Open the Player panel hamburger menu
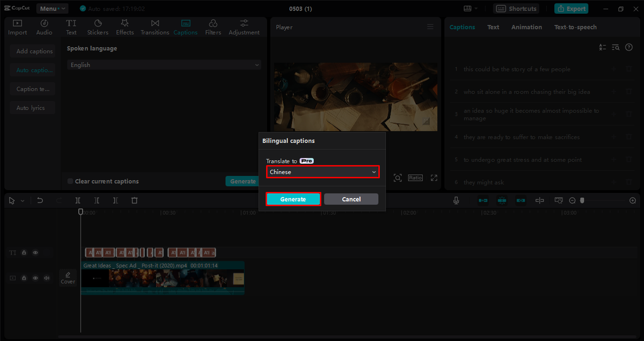The image size is (644, 341). 430,27
